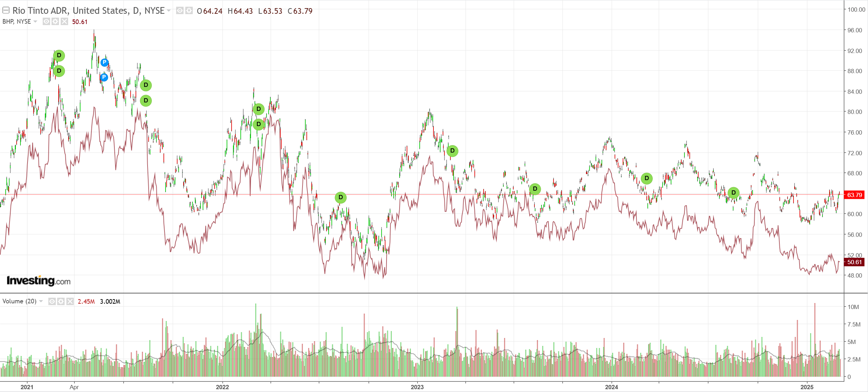The image size is (868, 392).
Task: Open BHP comparison settings gear
Action: [55, 22]
